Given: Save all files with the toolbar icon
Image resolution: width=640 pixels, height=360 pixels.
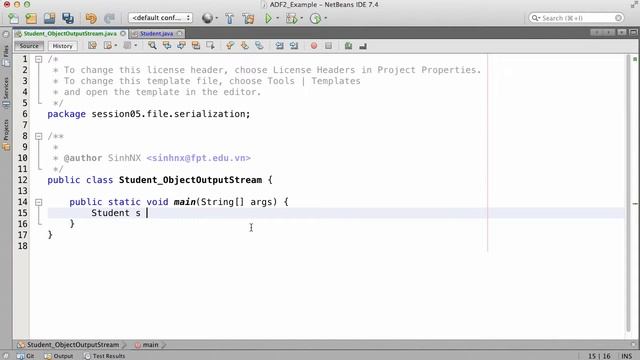Looking at the screenshot, I should coord(68,18).
